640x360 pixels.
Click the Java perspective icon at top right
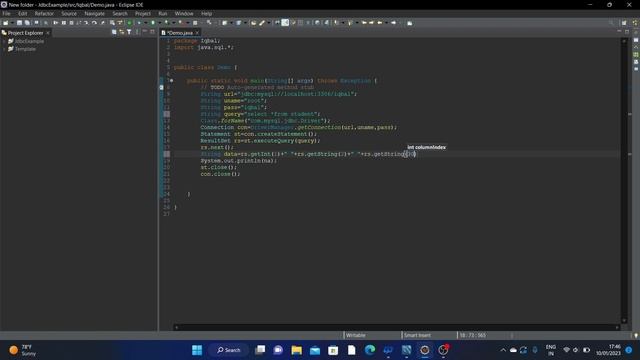(x=635, y=23)
